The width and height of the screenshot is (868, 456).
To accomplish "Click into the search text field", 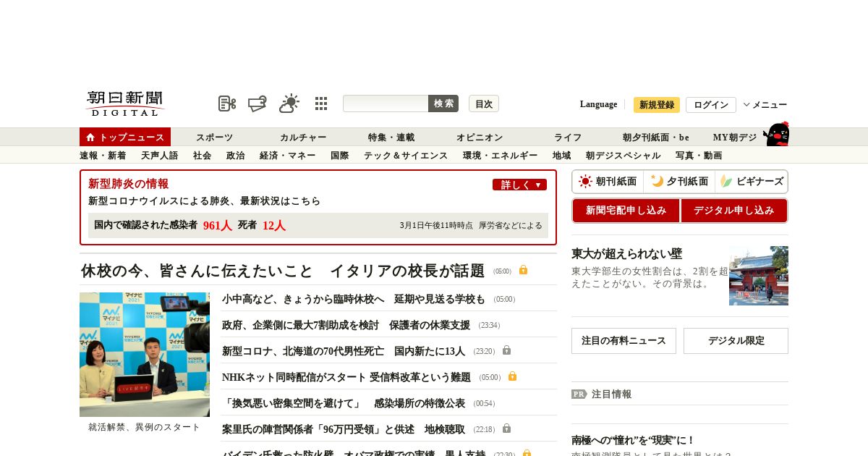I will [386, 104].
